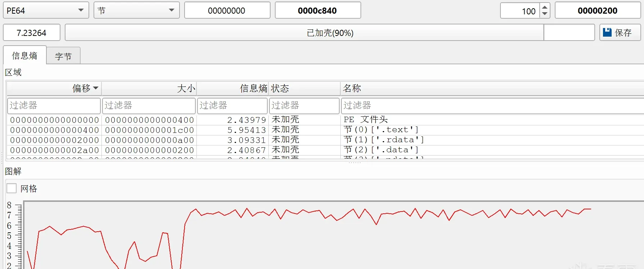Click the 偏移 column filter field
The image size is (644, 269).
tap(54, 106)
